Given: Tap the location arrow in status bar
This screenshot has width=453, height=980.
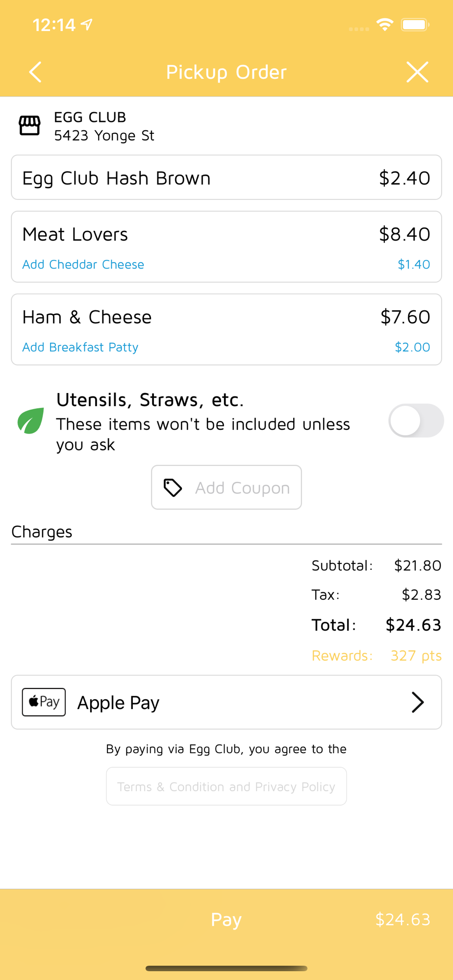Looking at the screenshot, I should point(87,24).
